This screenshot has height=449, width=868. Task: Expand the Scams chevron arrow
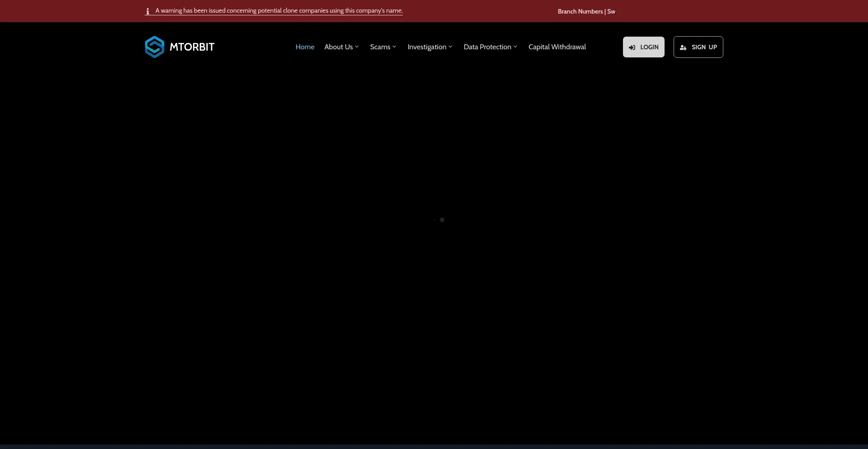tap(394, 47)
